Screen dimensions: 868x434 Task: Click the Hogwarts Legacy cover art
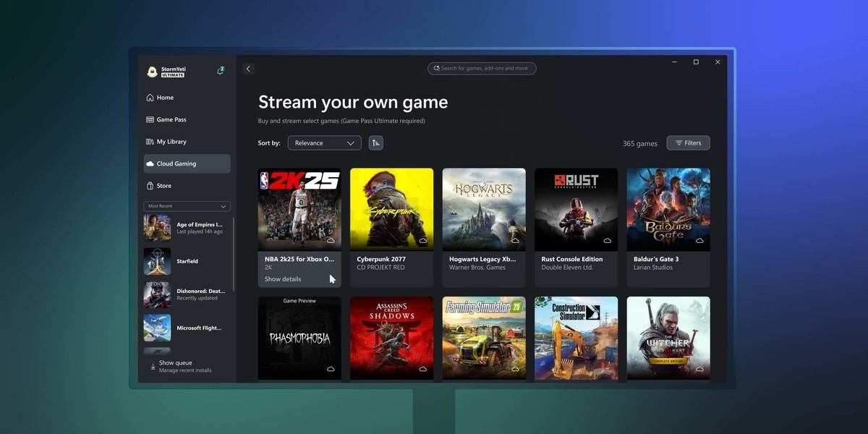pos(484,210)
